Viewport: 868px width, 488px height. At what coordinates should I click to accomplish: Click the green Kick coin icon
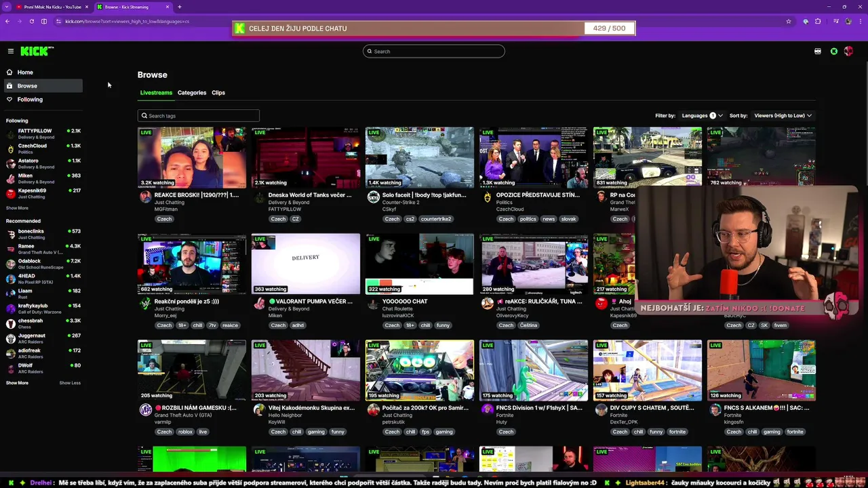[834, 52]
